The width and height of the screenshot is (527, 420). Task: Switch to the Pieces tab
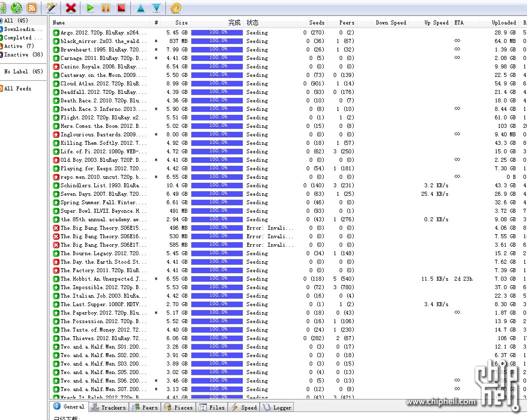point(178,408)
